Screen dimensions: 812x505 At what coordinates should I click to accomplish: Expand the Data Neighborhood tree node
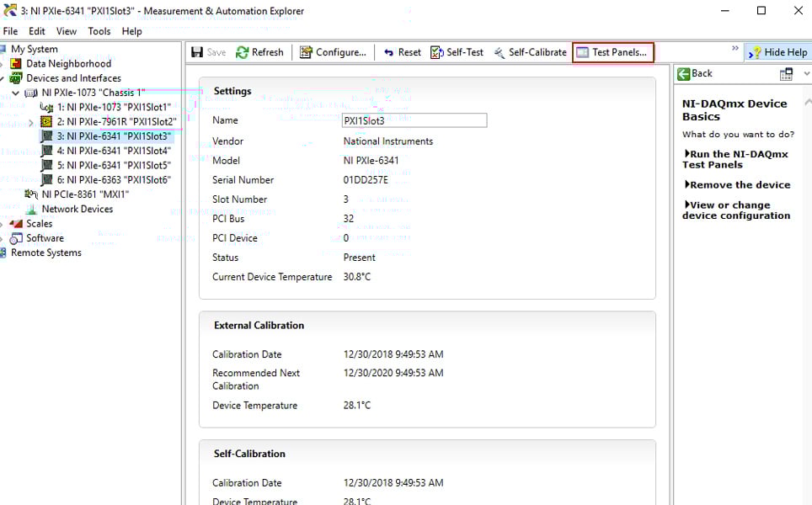coord(3,64)
